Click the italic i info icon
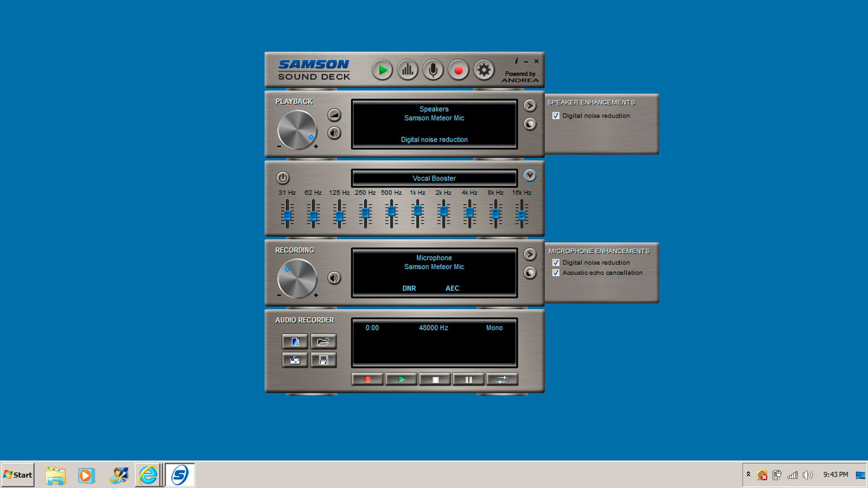Viewport: 868px width, 488px height. [x=516, y=61]
